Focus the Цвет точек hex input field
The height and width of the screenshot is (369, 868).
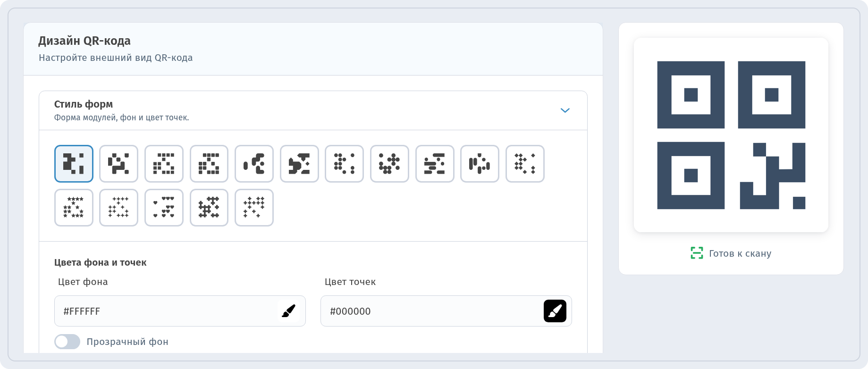446,311
